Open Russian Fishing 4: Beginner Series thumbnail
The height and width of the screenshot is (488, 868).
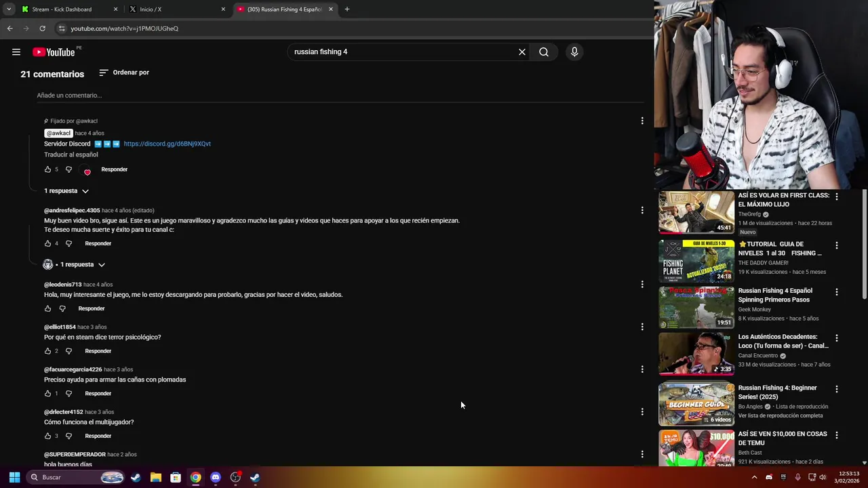(696, 404)
